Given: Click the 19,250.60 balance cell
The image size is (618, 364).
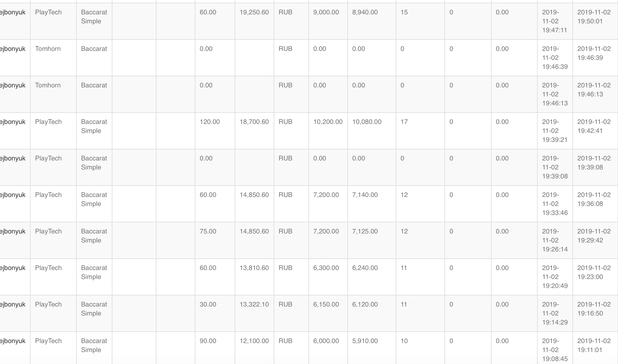Looking at the screenshot, I should [x=254, y=12].
